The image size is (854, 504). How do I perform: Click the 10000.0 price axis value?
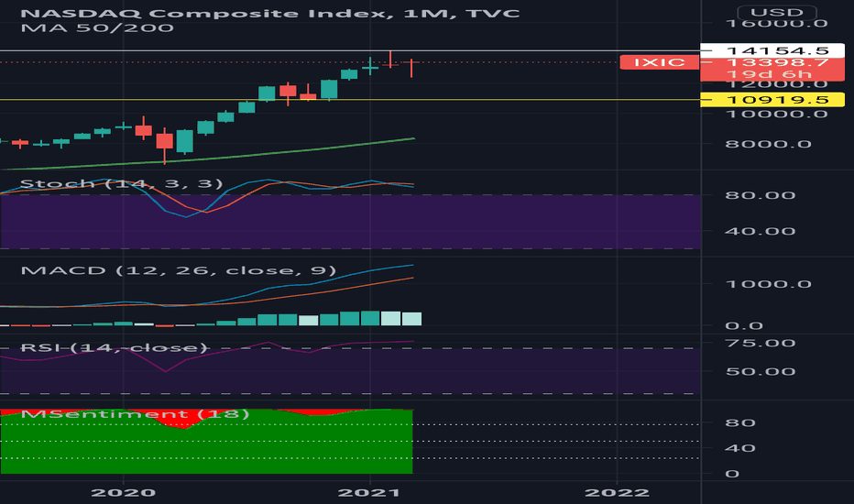(x=777, y=115)
